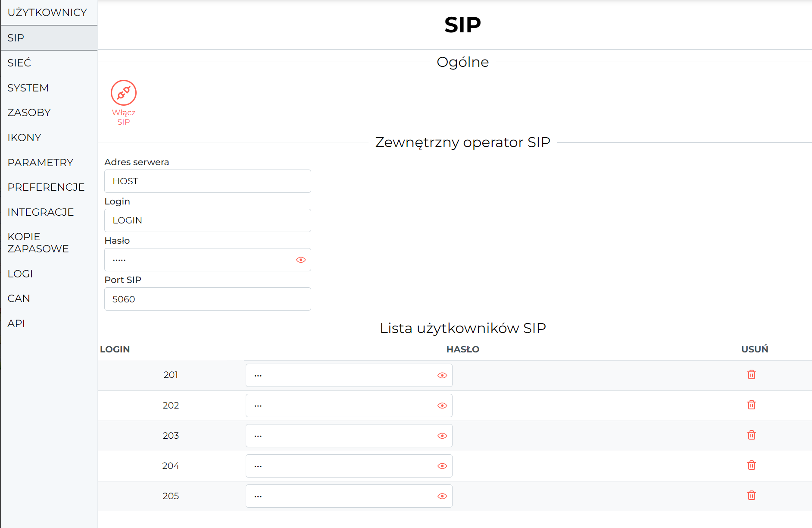812x528 pixels.
Task: Remove SIP user 205 using trash icon
Action: tap(752, 495)
